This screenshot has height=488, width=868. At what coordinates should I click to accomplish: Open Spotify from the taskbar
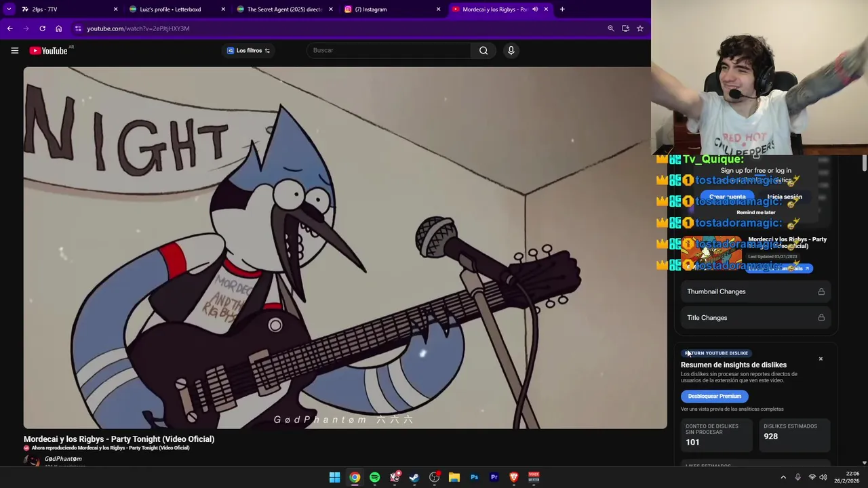pos(374,477)
